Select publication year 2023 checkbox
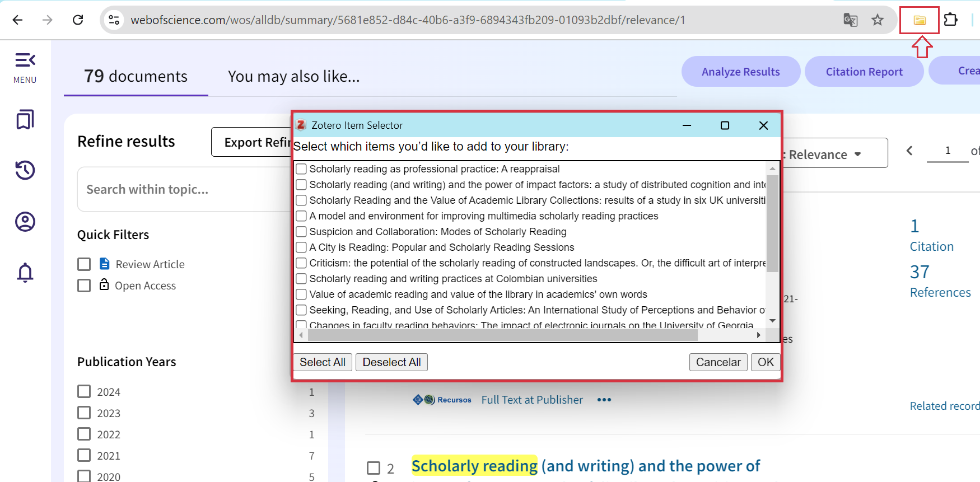 pyautogui.click(x=84, y=413)
